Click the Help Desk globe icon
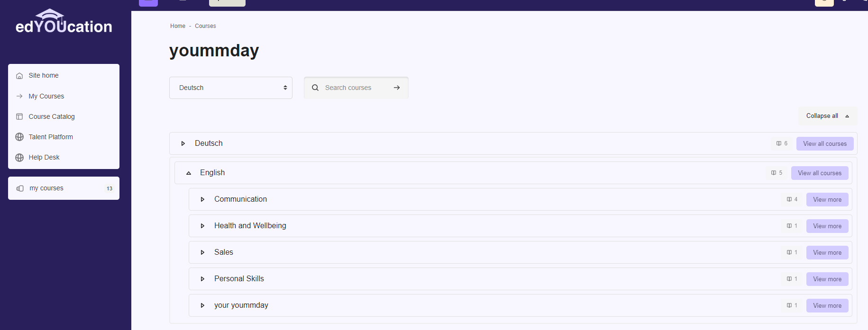Image resolution: width=868 pixels, height=330 pixels. coord(19,157)
